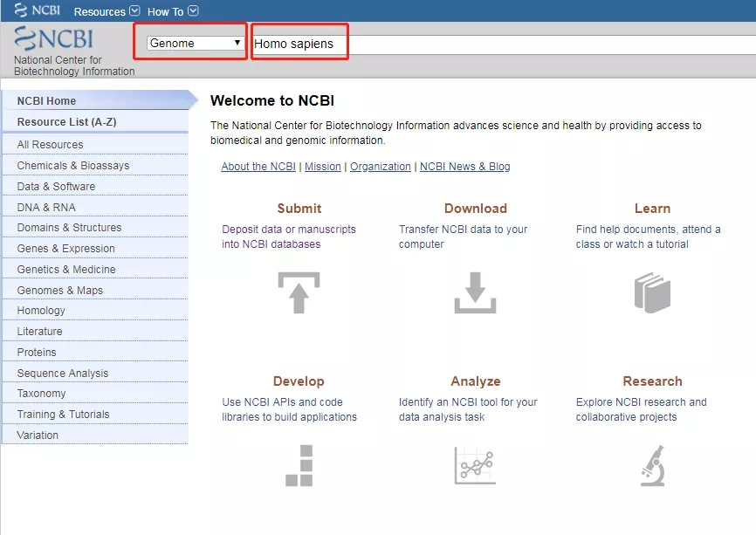756x535 pixels.
Task: Click 'Explore NCBI research' description
Action: coord(642,409)
